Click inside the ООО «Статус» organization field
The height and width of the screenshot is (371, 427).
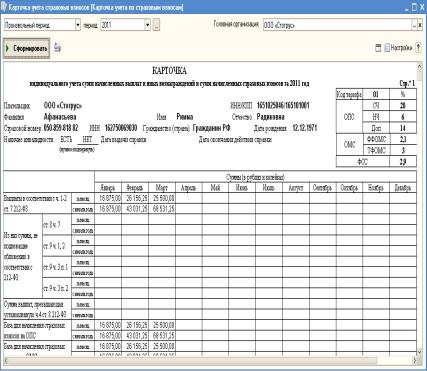[x=337, y=25]
